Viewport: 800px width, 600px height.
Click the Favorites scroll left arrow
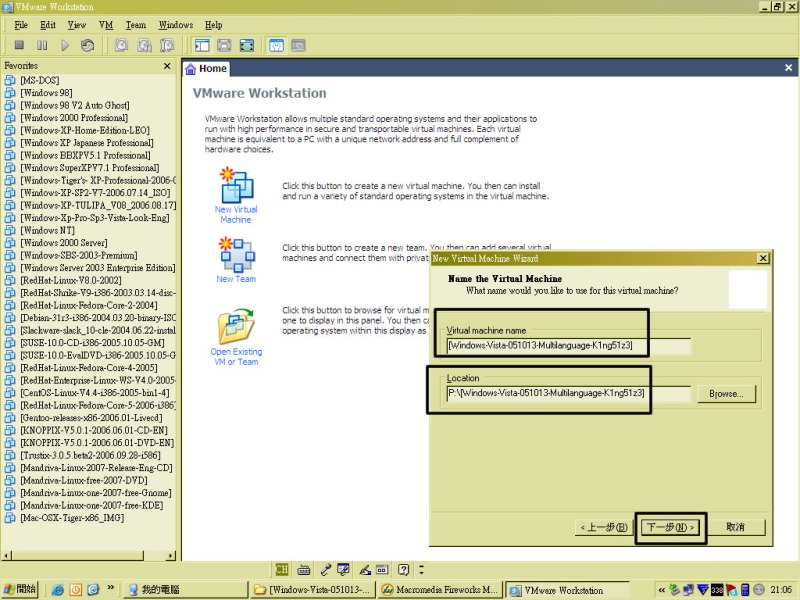pyautogui.click(x=7, y=556)
